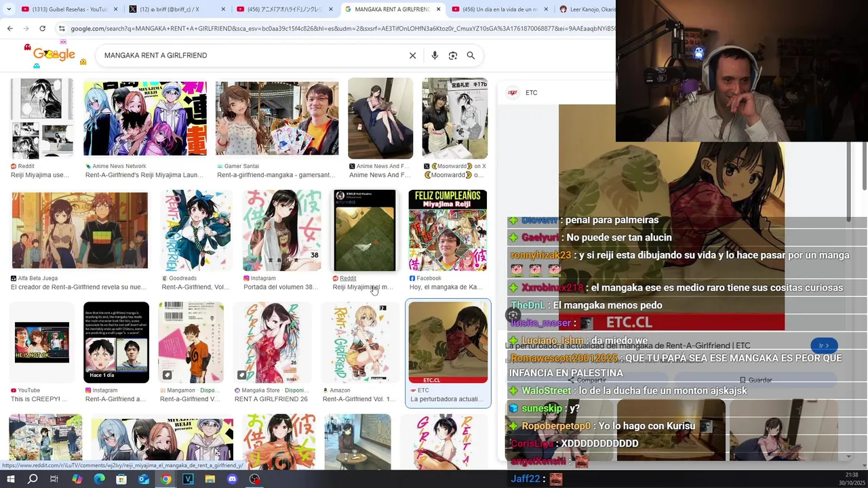Viewport: 868px width, 488px height.
Task: Open the Mangamon volume cover image
Action: 191,343
